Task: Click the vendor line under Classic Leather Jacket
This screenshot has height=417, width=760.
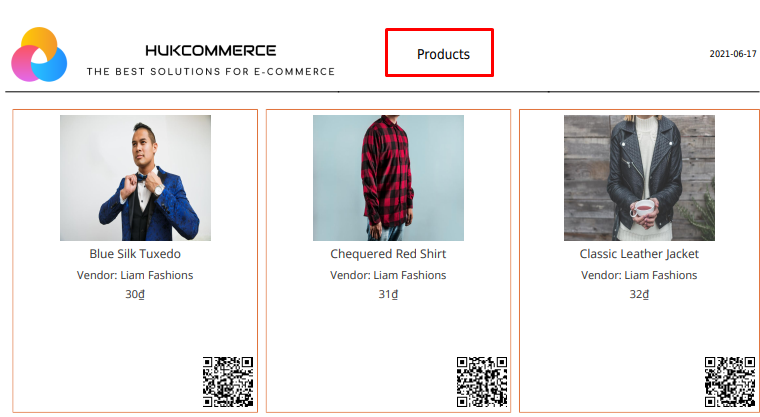Action: [639, 275]
